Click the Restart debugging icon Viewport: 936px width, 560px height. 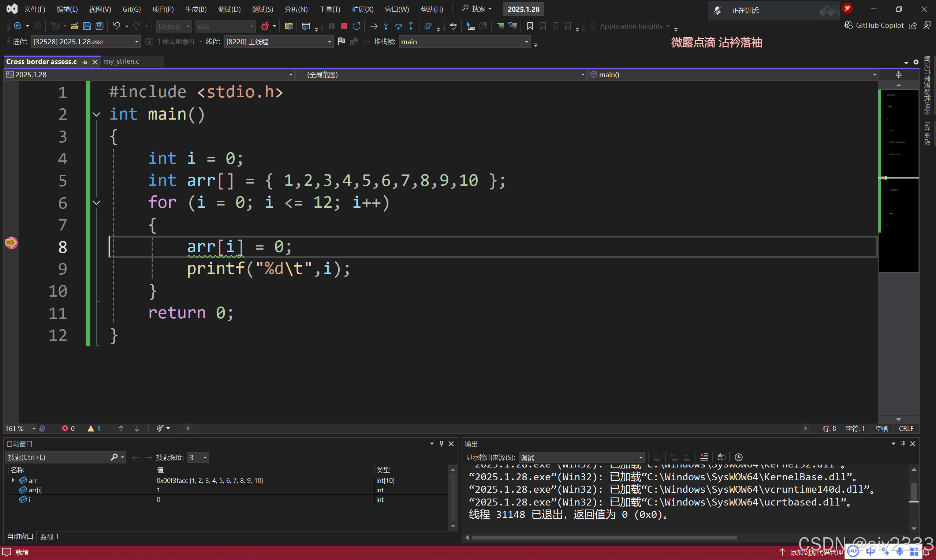click(x=356, y=26)
